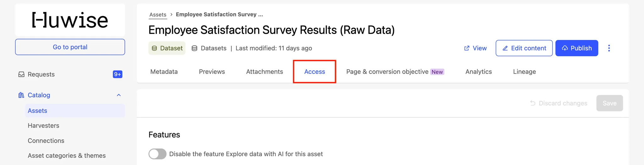Switch to the Metadata tab
This screenshot has width=644, height=165.
click(164, 72)
